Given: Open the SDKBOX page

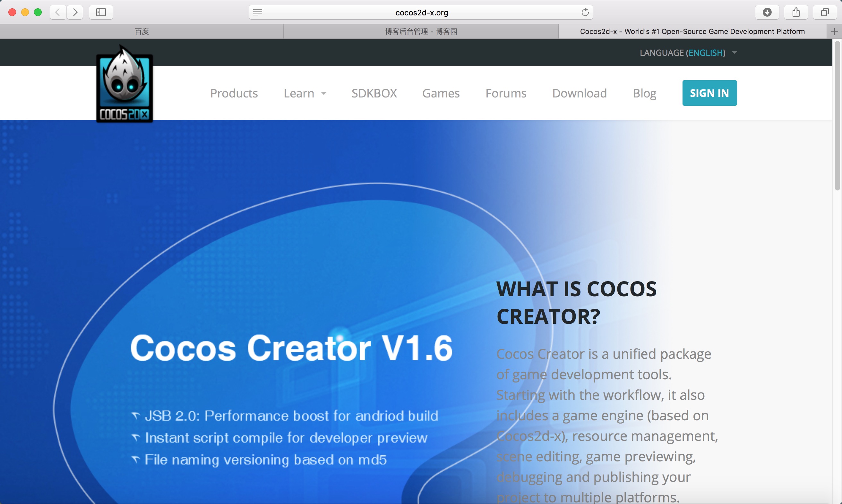Looking at the screenshot, I should [x=374, y=93].
